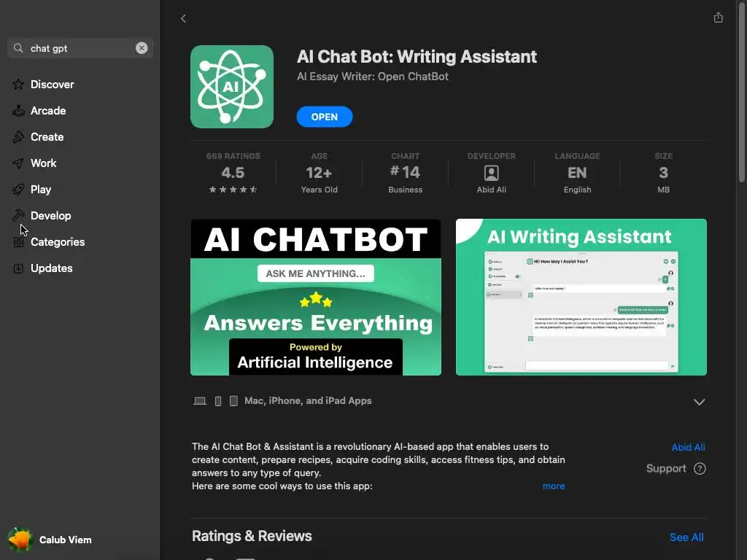Expand description with more link
Image resolution: width=747 pixels, height=560 pixels.
(554, 486)
